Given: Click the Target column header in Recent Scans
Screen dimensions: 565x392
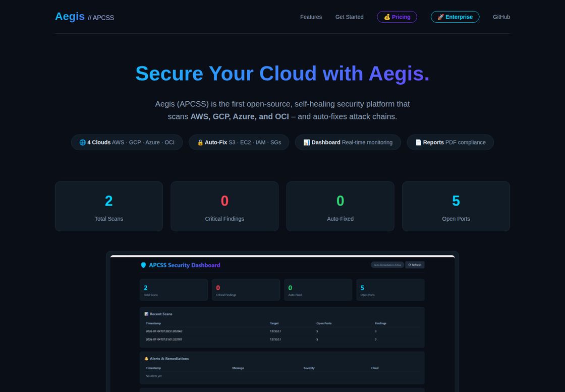Looking at the screenshot, I should (274, 323).
